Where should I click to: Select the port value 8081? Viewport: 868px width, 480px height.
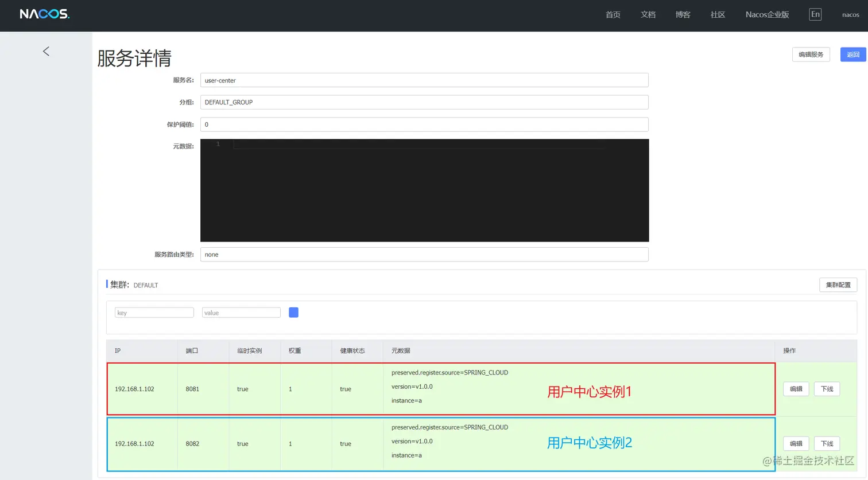[x=192, y=389]
